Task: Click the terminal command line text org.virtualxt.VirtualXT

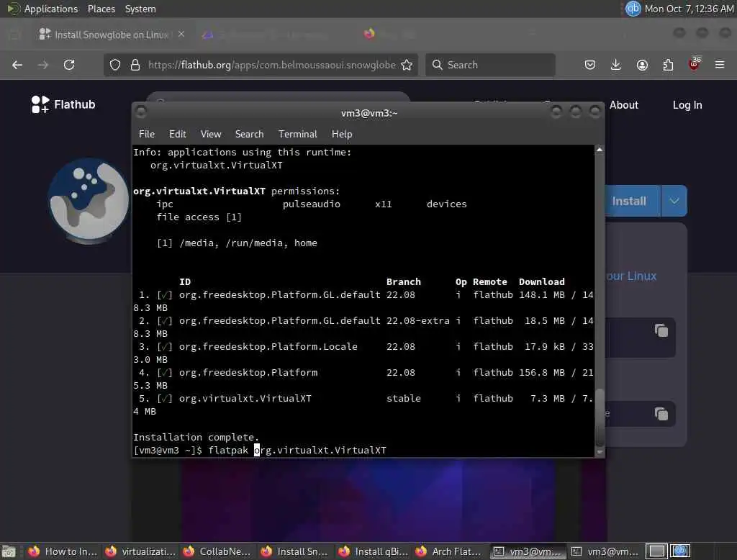Action: tap(320, 451)
